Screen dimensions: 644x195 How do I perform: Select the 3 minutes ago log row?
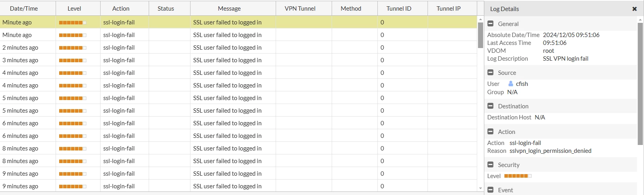point(239,60)
